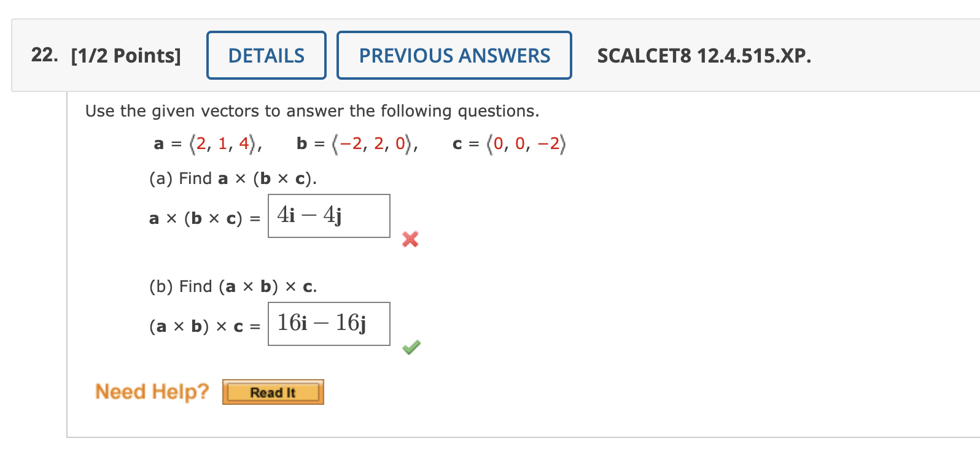The height and width of the screenshot is (476, 980).
Task: Click the green checkmark correct indicator
Action: [410, 347]
